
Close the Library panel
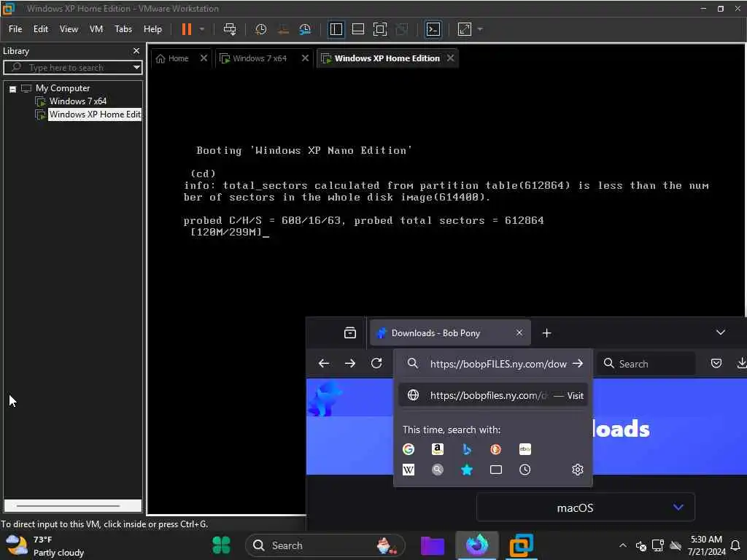(x=136, y=50)
